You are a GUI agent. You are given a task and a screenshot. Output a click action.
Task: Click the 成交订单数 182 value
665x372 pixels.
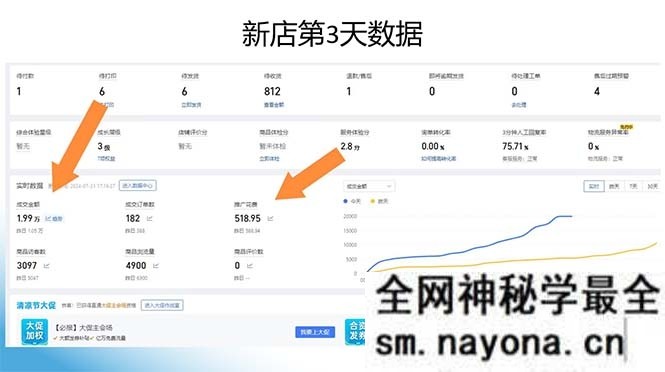(x=133, y=218)
